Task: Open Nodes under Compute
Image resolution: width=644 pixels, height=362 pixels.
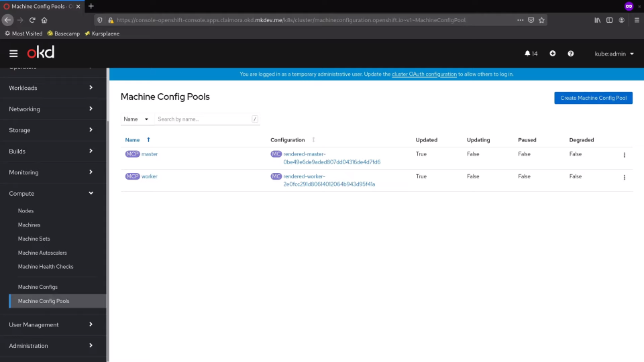Action: pyautogui.click(x=26, y=210)
